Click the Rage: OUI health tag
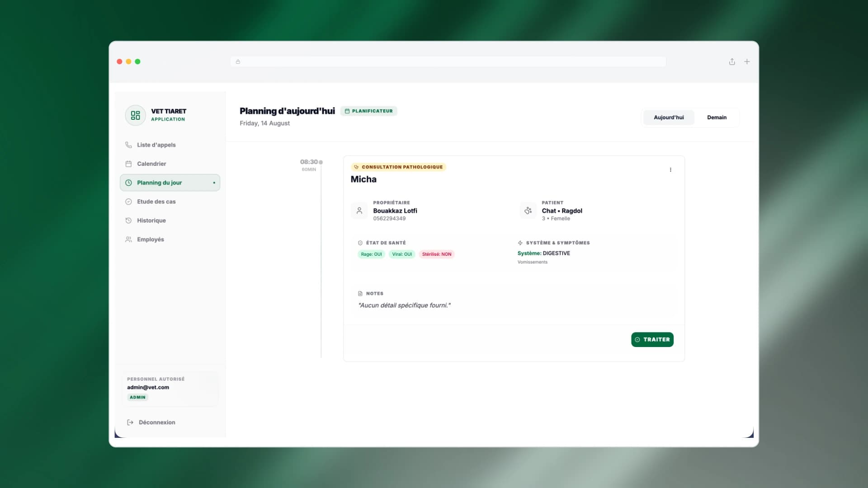The image size is (868, 488). pyautogui.click(x=371, y=254)
